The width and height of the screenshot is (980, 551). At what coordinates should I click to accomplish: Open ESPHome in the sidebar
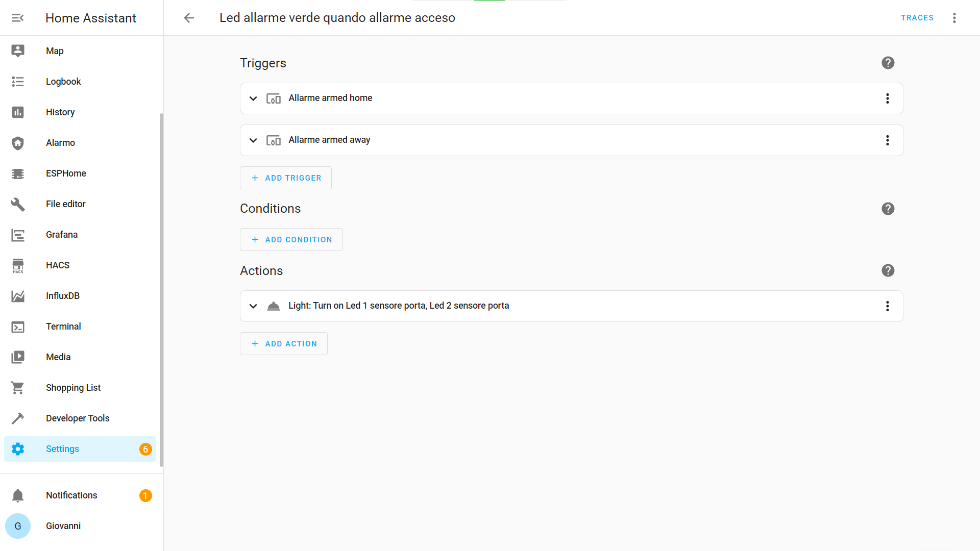(66, 173)
